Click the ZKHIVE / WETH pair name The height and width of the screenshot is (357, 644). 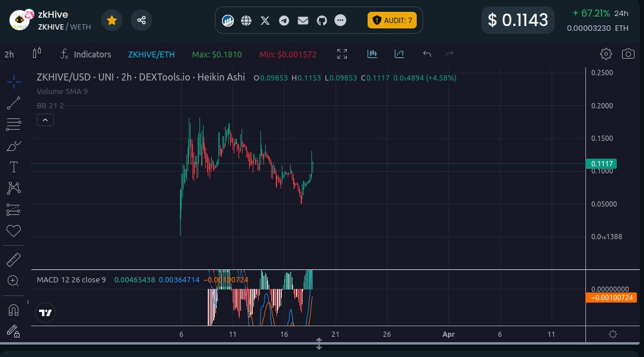click(65, 27)
